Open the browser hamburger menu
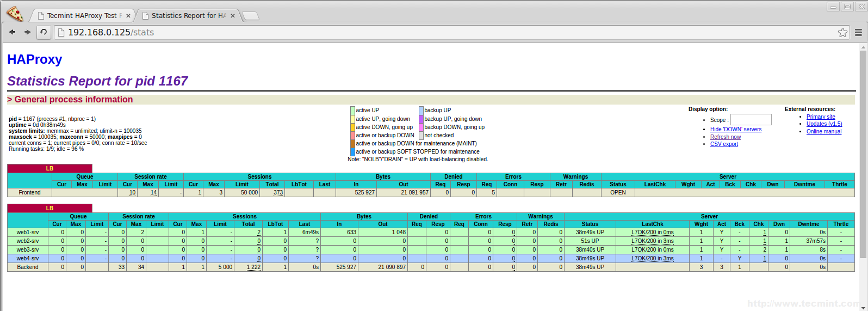Image resolution: width=868 pixels, height=311 pixels. (x=858, y=33)
